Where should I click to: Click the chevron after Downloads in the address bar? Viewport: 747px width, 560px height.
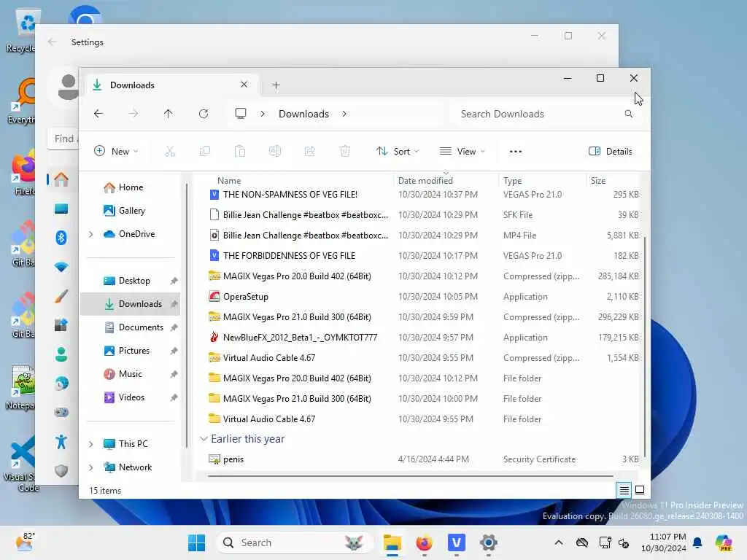click(344, 114)
